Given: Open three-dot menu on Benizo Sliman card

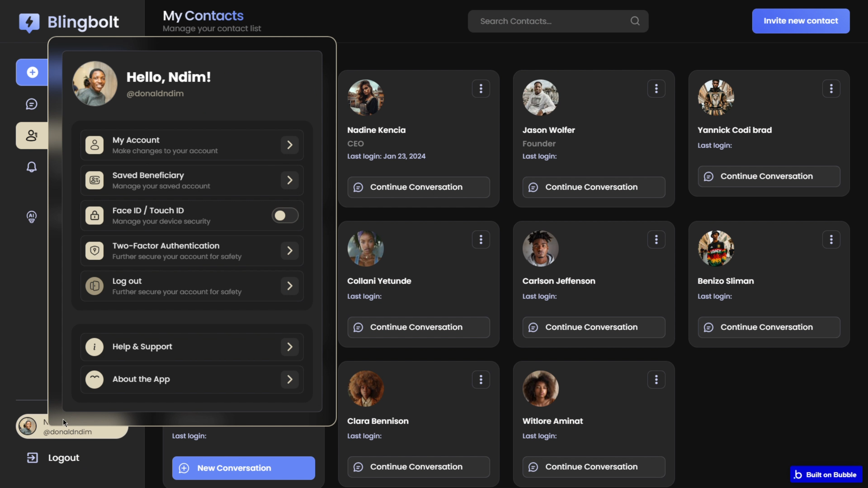Looking at the screenshot, I should tap(831, 239).
